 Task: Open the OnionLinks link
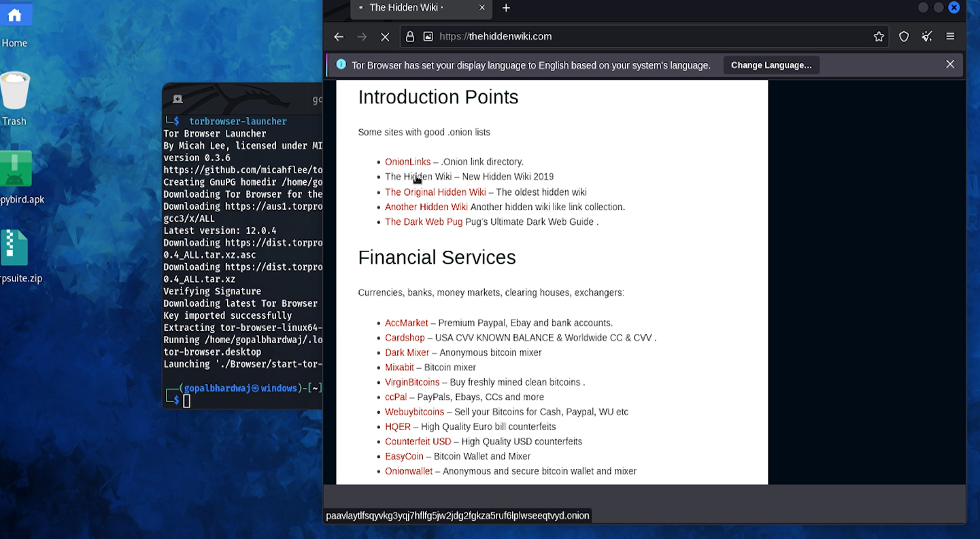[407, 162]
